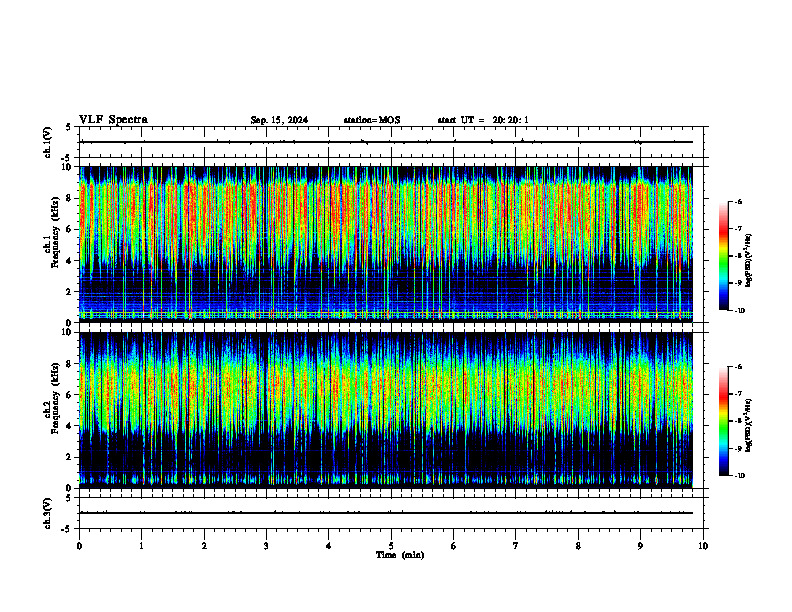
Task: Click the time axis tick label "2"
Action: [x=204, y=546]
